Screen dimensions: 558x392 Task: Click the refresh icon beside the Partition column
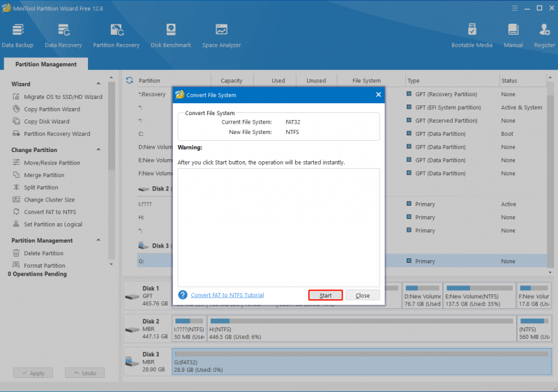(x=130, y=80)
